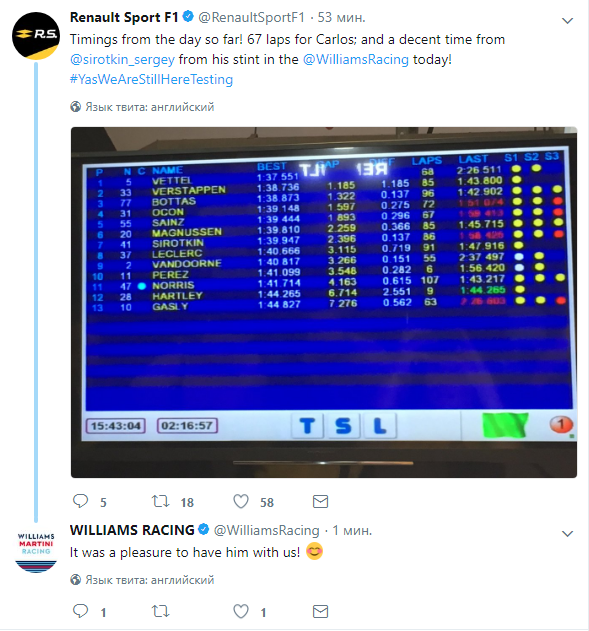Click Renault tweet language globe label
589x631 pixels.
tap(142, 107)
